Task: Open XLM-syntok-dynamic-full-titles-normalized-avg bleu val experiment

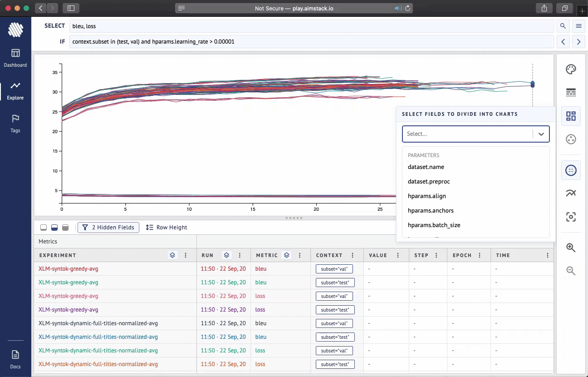Action: point(98,323)
